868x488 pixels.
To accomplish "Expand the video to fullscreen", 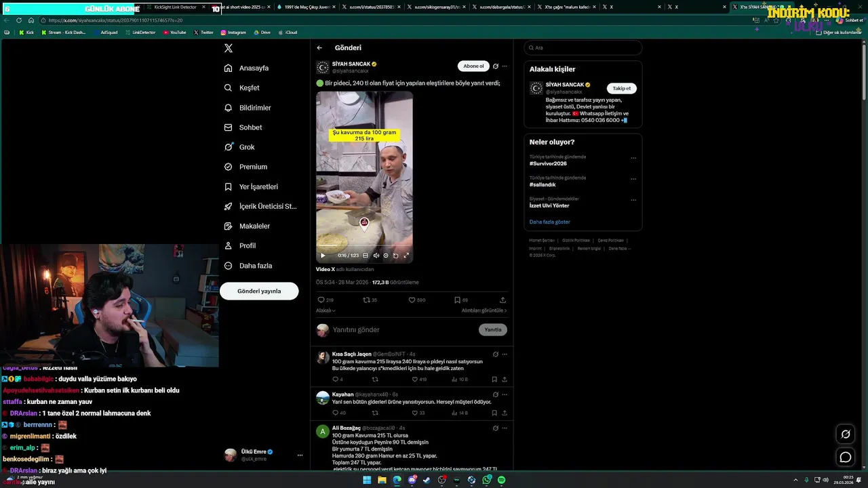I will [x=406, y=256].
